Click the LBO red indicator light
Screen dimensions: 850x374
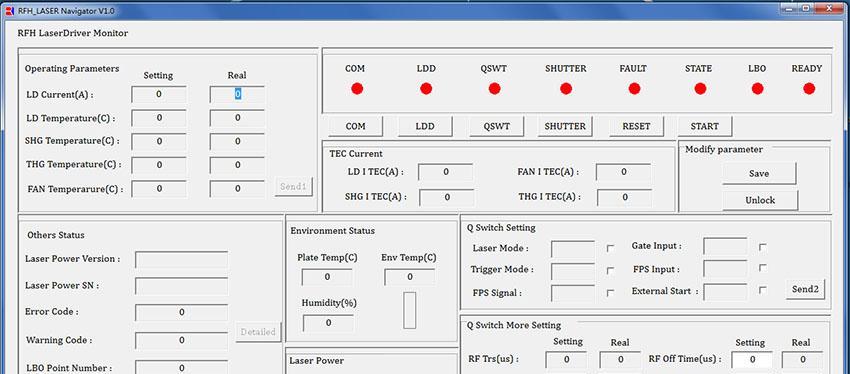point(757,88)
